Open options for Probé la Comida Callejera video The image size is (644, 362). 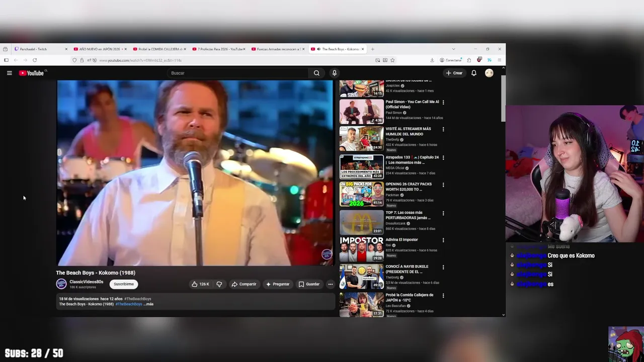point(443,295)
